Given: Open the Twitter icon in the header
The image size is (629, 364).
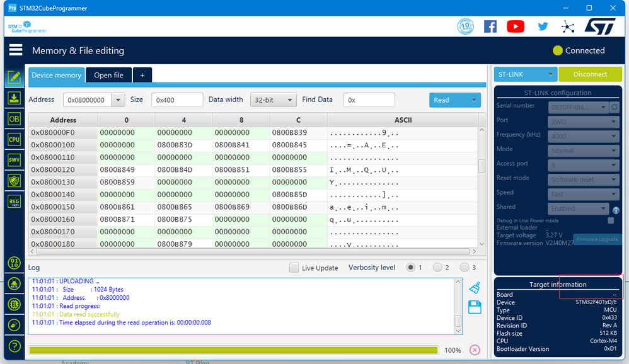Looking at the screenshot, I should coord(543,26).
